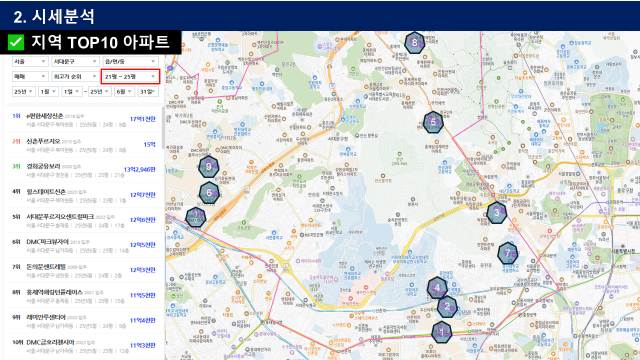Screen dimensions: 640x360
Task: Open the 서대문구 district dropdown
Action: (76, 61)
